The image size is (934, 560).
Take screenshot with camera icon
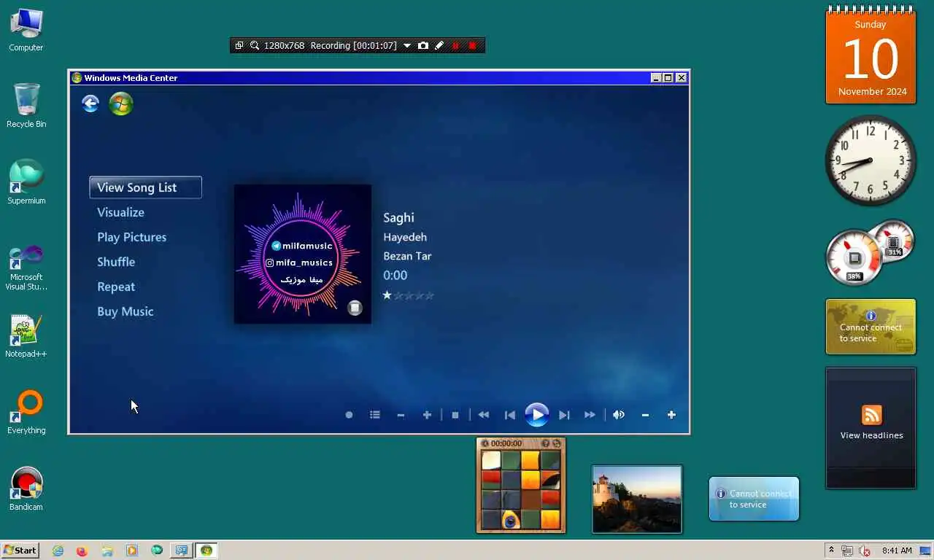(423, 45)
